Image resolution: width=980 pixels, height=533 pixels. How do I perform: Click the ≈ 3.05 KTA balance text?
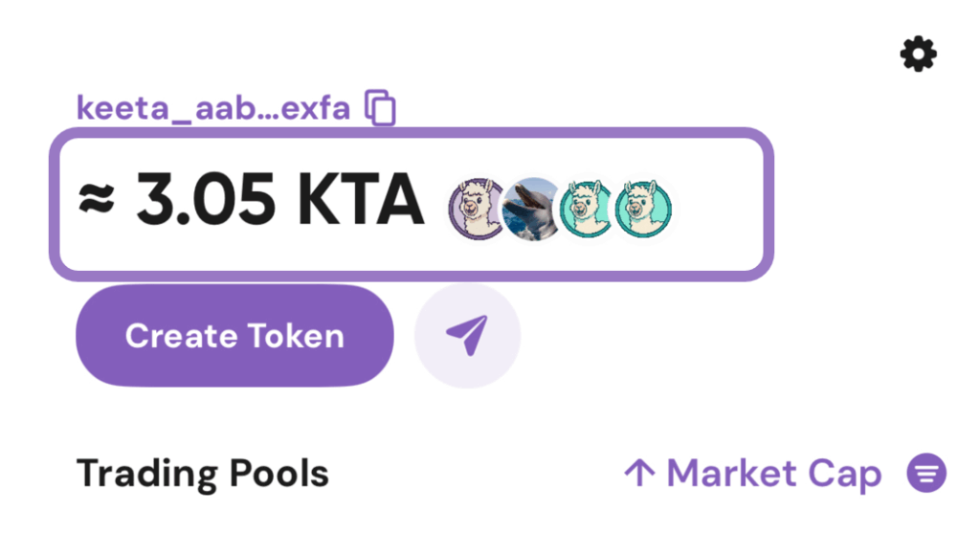click(x=252, y=200)
